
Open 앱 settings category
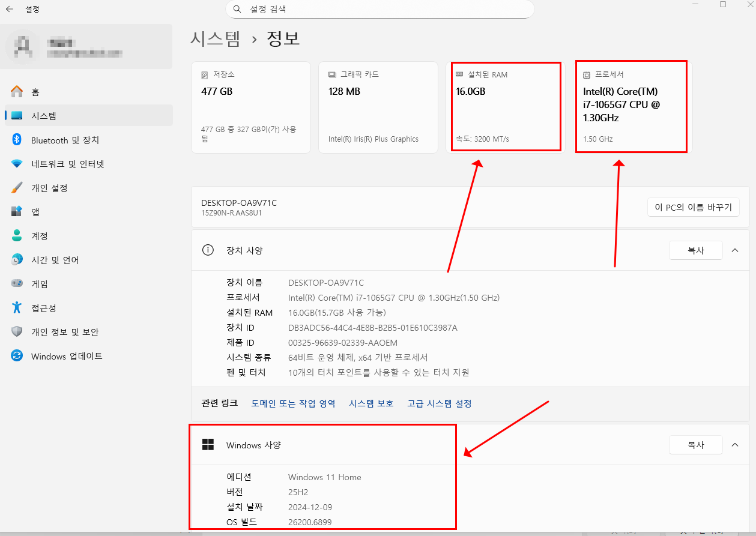pos(89,212)
